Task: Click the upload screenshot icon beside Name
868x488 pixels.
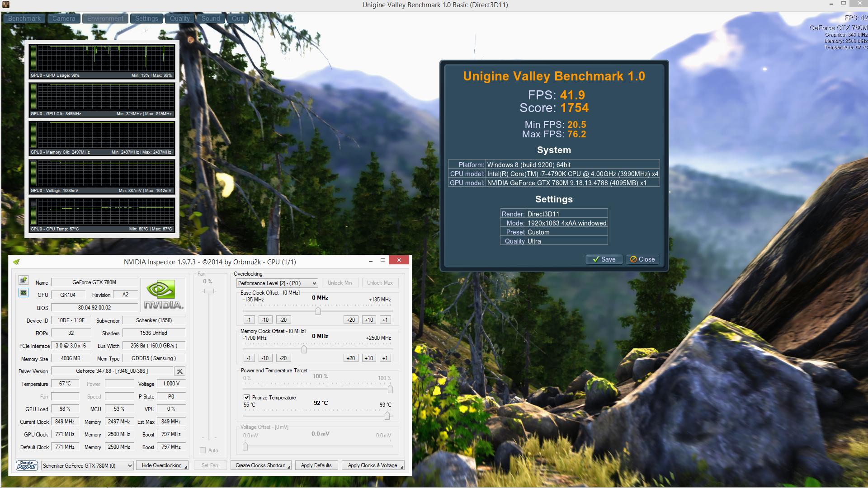Action: click(24, 280)
